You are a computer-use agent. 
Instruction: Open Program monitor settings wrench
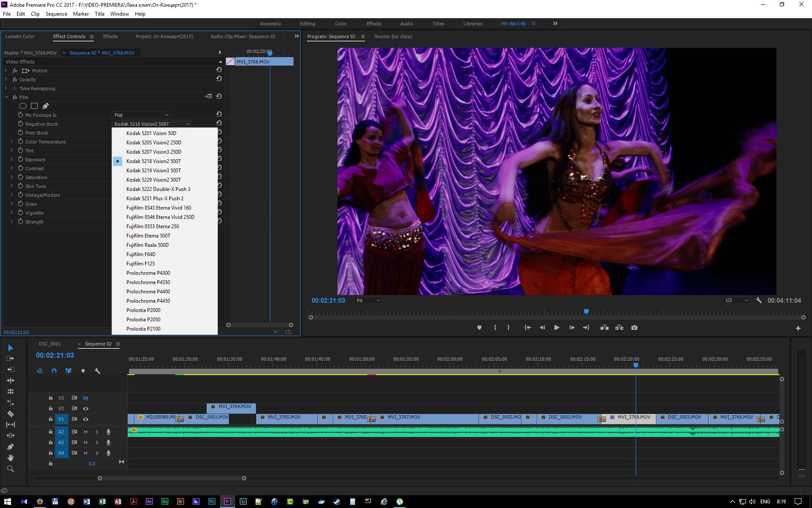(x=759, y=300)
